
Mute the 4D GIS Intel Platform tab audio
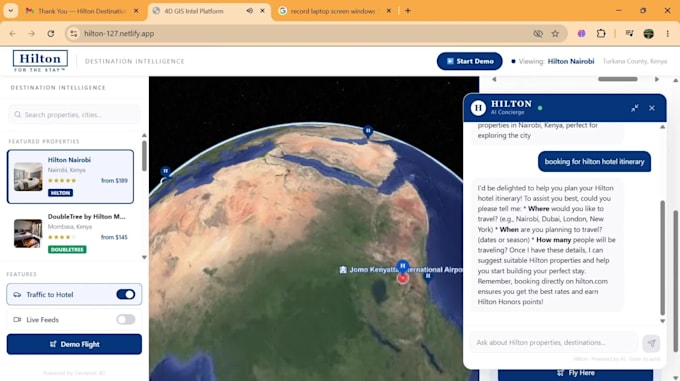249,11
